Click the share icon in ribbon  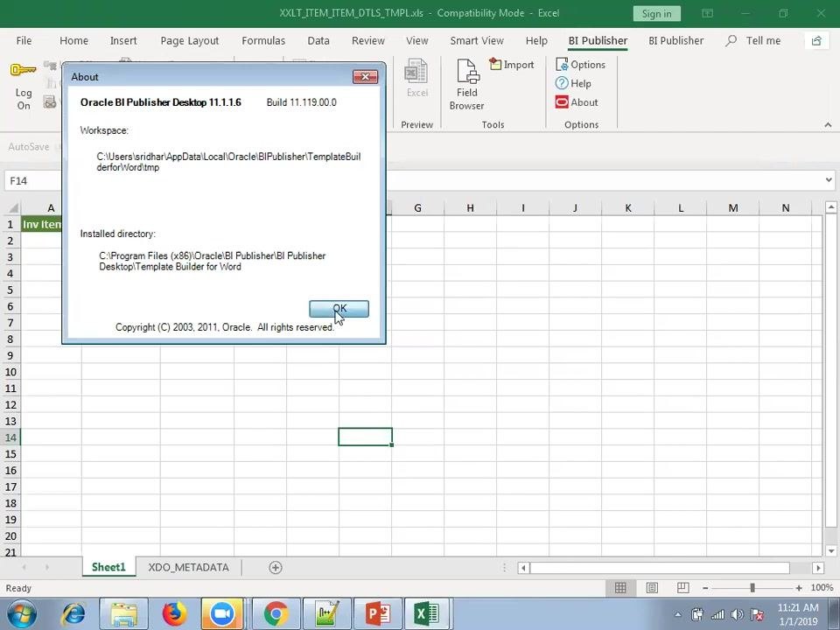(816, 41)
